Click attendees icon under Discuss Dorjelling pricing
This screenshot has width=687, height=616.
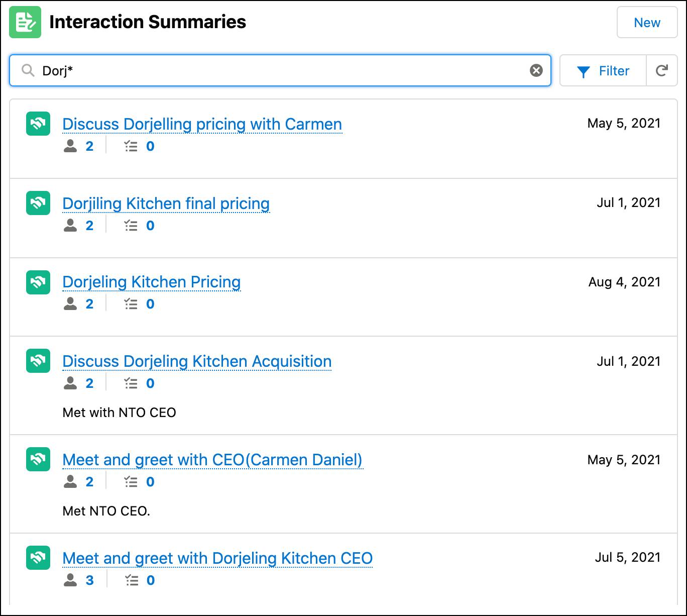(x=71, y=146)
